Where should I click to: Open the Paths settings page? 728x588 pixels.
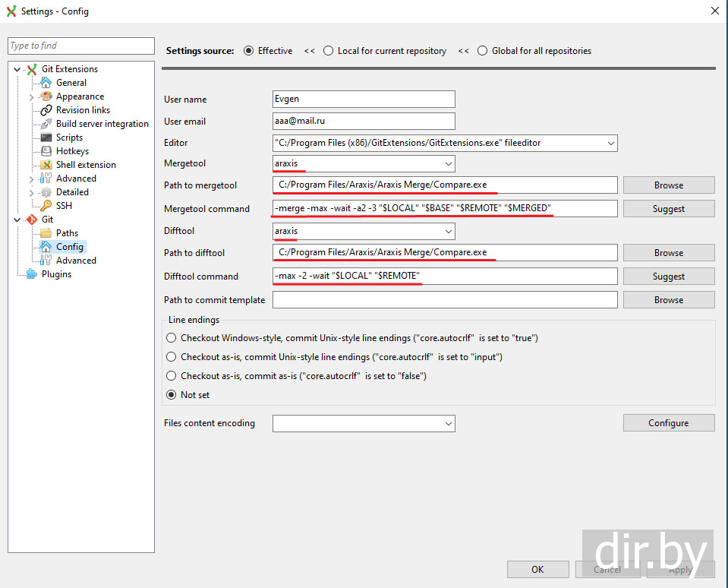(x=67, y=233)
